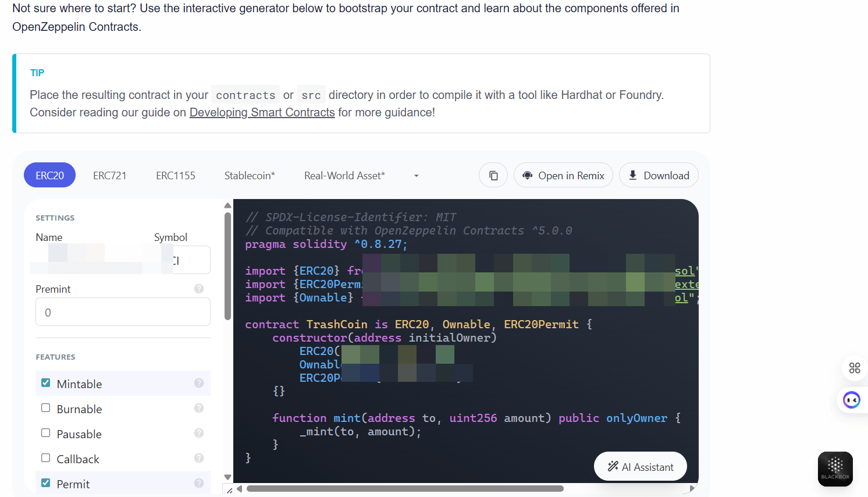Enable the Burnable checkbox
This screenshot has height=497, width=868.
(46, 408)
